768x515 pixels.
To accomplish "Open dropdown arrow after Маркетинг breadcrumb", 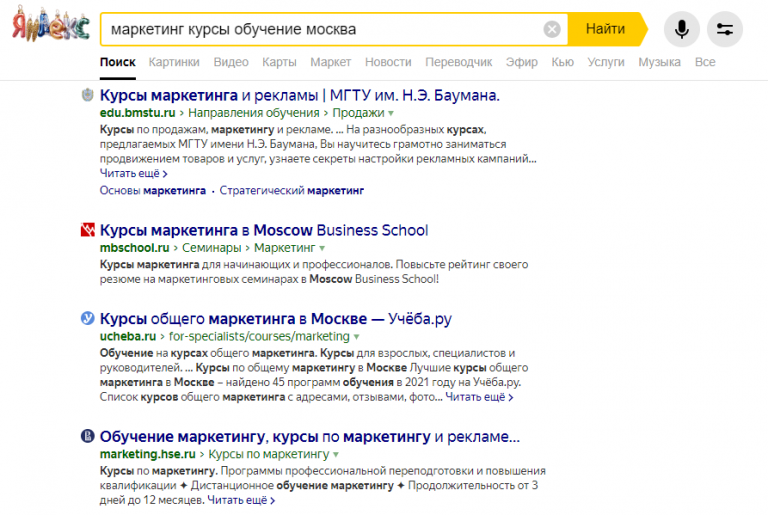I will (322, 247).
